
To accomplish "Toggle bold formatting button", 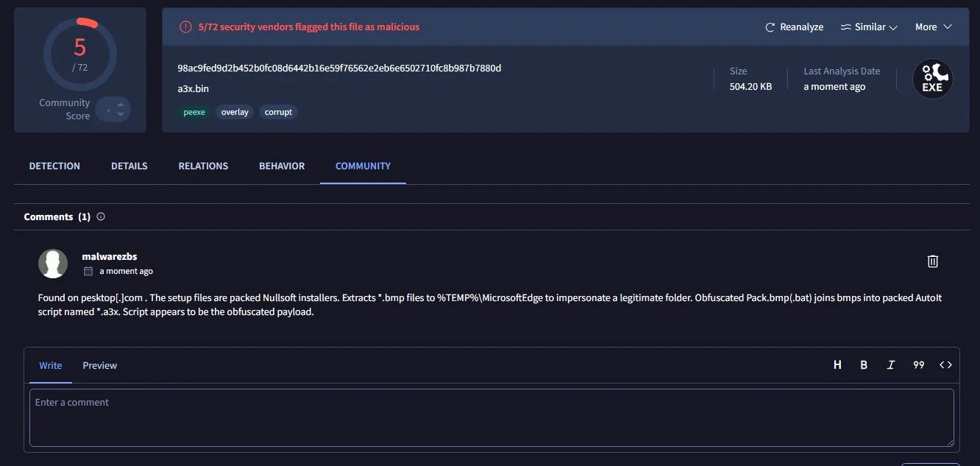I will pyautogui.click(x=864, y=365).
